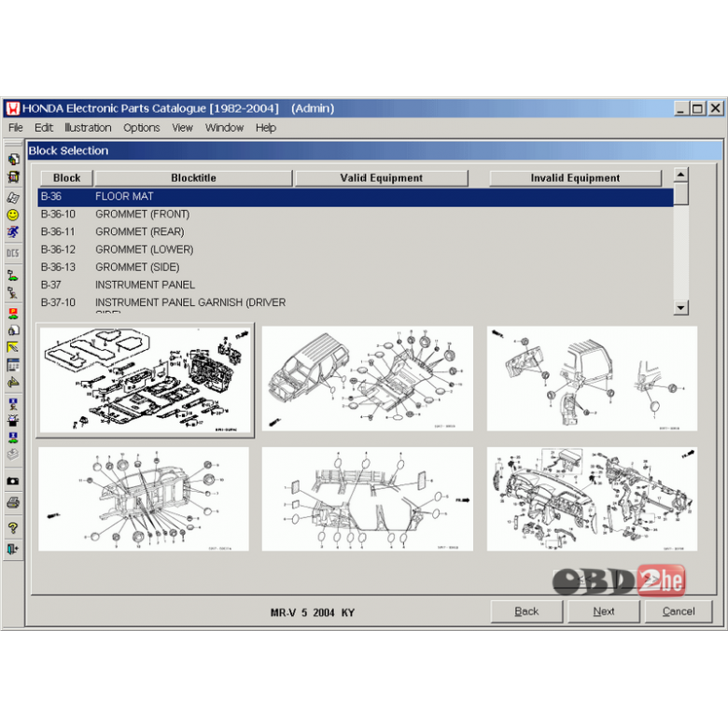Click the exit door icon

tap(13, 549)
